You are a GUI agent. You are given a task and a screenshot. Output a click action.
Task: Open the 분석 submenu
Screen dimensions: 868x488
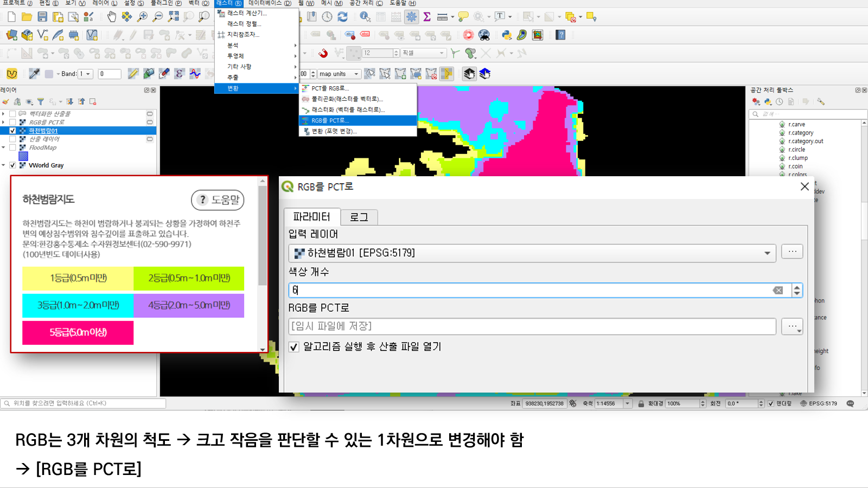257,45
